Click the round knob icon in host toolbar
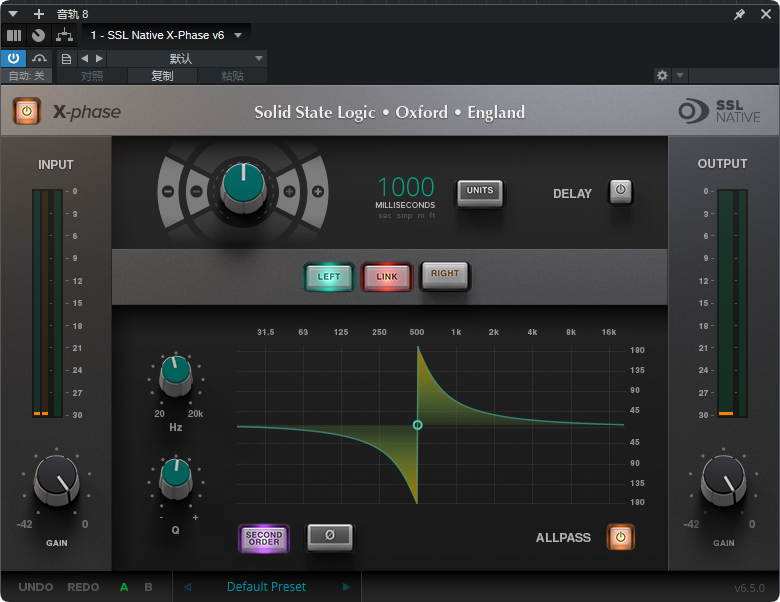The image size is (780, 602). coord(38,35)
